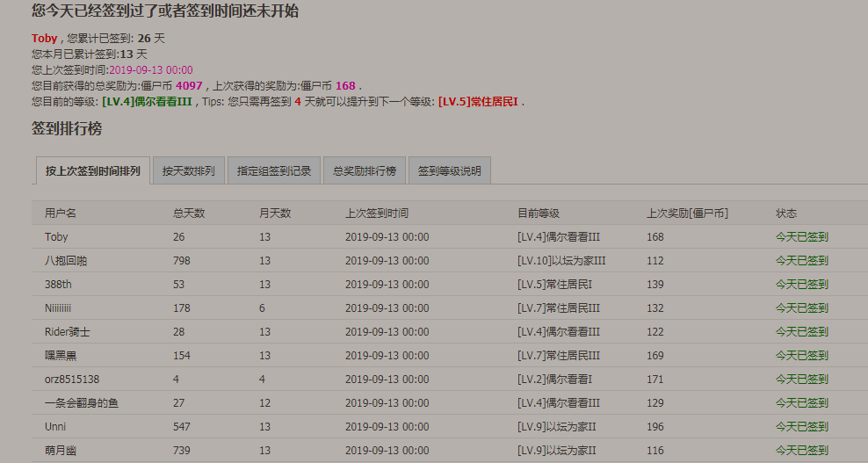Click username orz8515138

[x=72, y=380]
